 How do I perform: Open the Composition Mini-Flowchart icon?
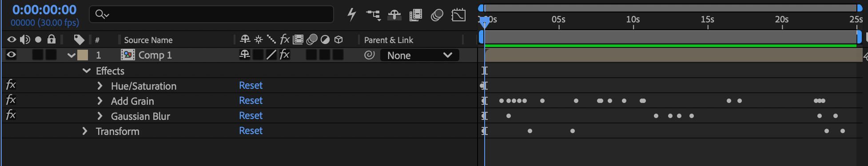tap(373, 15)
